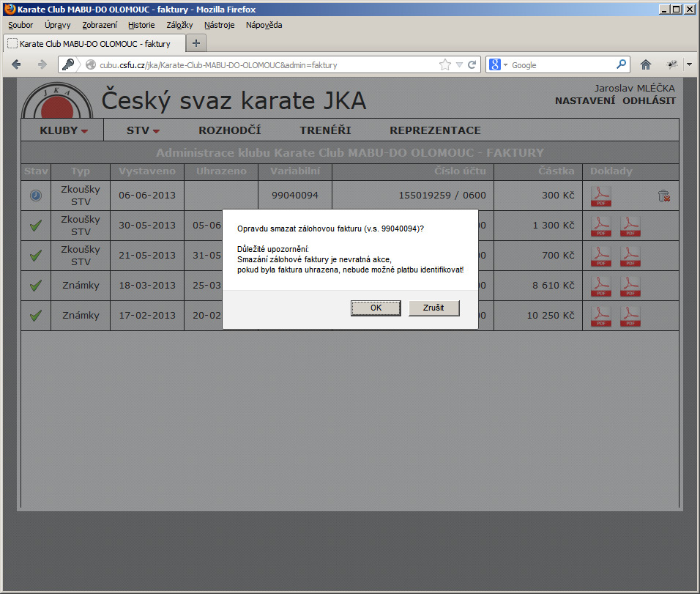Click paid checkmark for 21-05-2013 row

click(x=36, y=256)
